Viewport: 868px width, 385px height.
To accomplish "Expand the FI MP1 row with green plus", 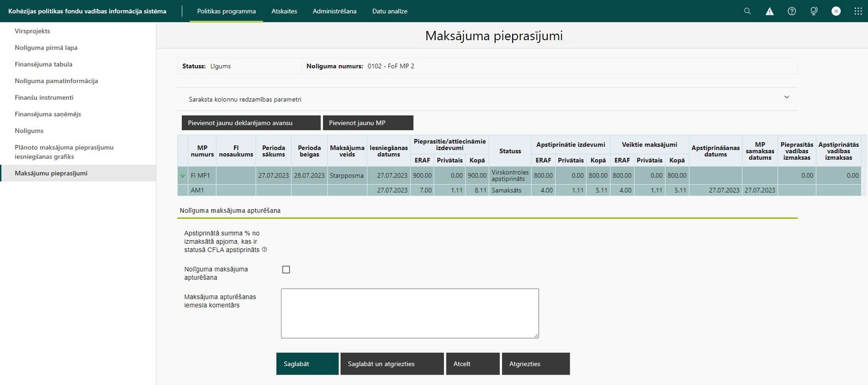I will (x=183, y=175).
